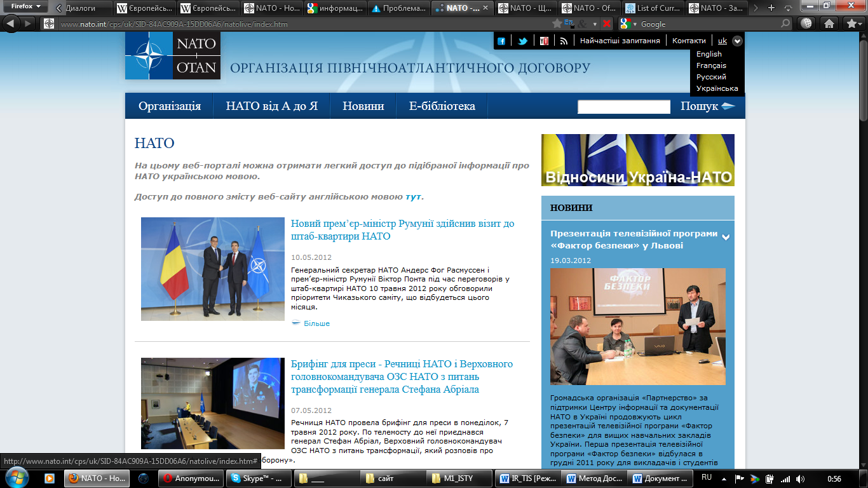
Task: Switch to the информац... Google tab
Action: pyautogui.click(x=335, y=8)
